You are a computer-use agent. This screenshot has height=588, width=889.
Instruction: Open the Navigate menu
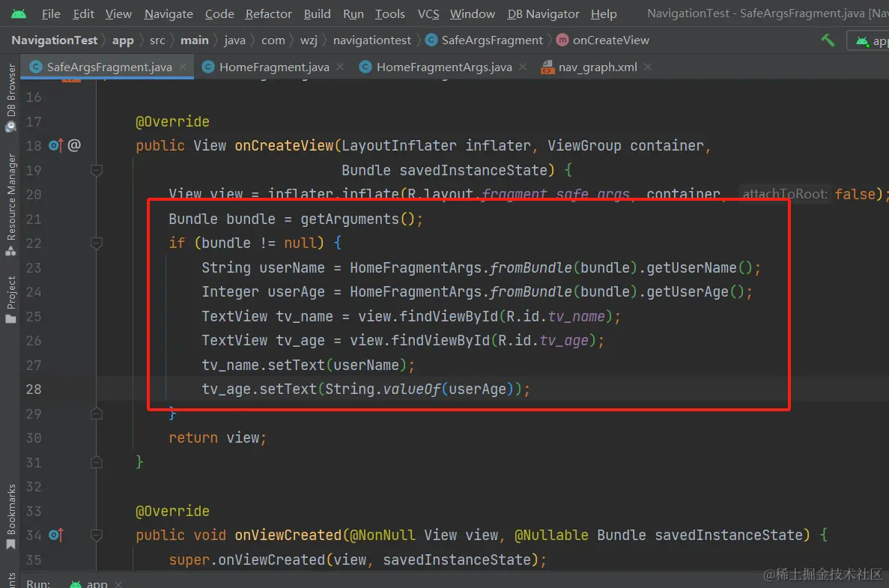click(169, 13)
